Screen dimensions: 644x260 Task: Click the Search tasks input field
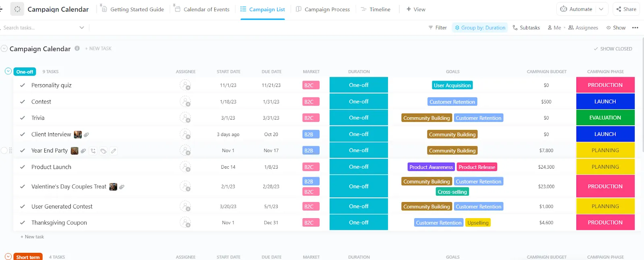coord(40,28)
